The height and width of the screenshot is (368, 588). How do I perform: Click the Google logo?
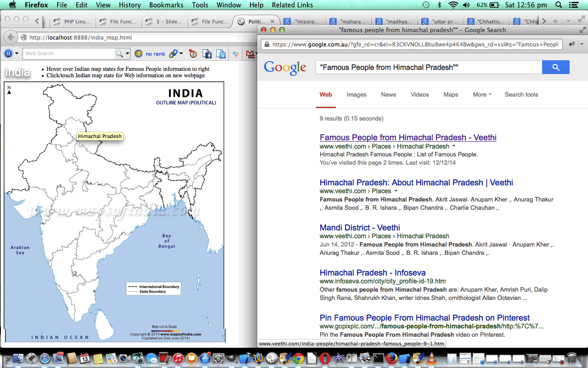(x=285, y=68)
